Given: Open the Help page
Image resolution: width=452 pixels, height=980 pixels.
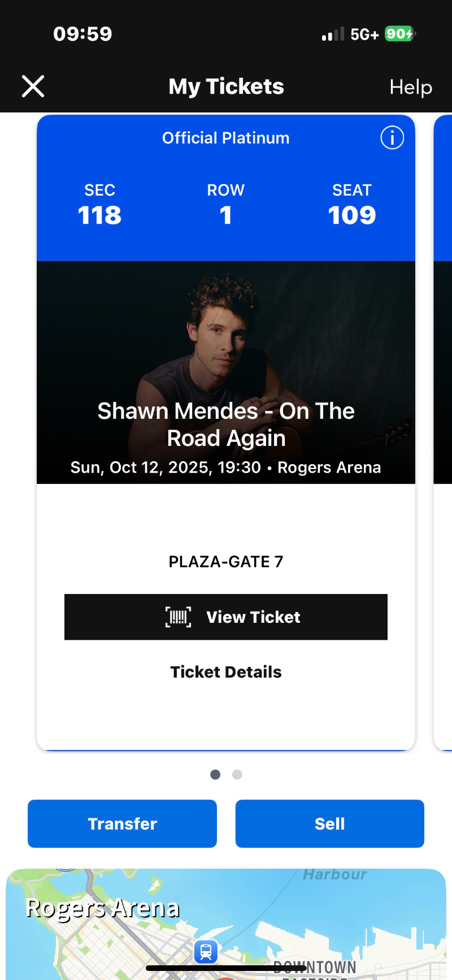Looking at the screenshot, I should pos(411,87).
